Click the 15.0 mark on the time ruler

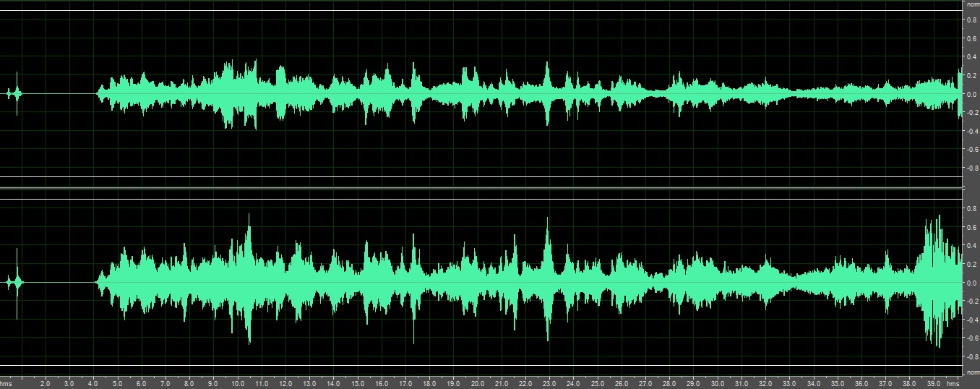(357, 384)
